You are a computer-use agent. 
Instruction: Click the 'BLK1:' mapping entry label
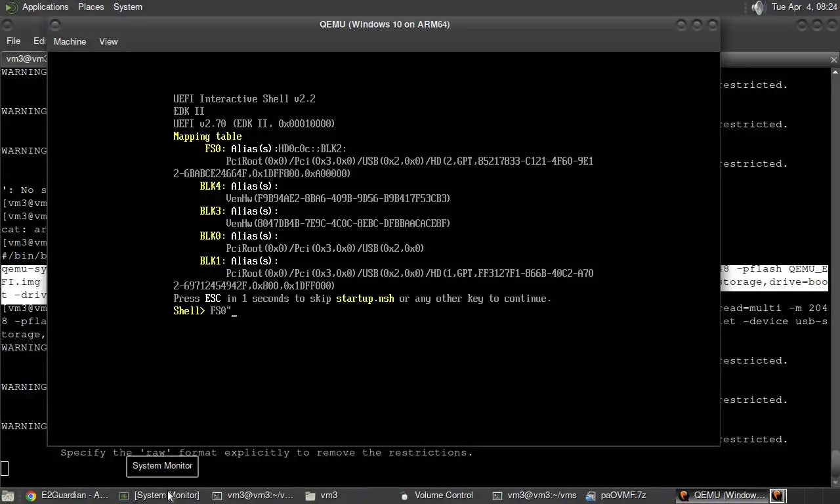pos(213,261)
